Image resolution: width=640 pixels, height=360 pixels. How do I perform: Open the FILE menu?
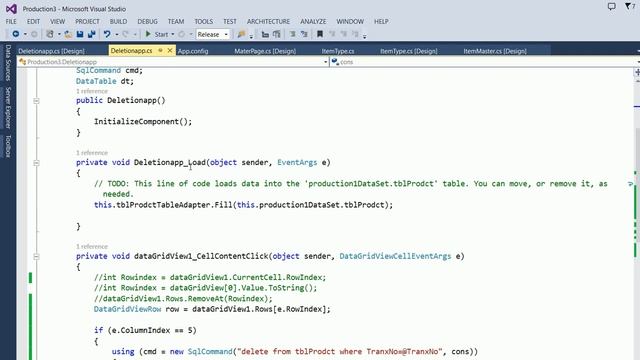pos(11,21)
